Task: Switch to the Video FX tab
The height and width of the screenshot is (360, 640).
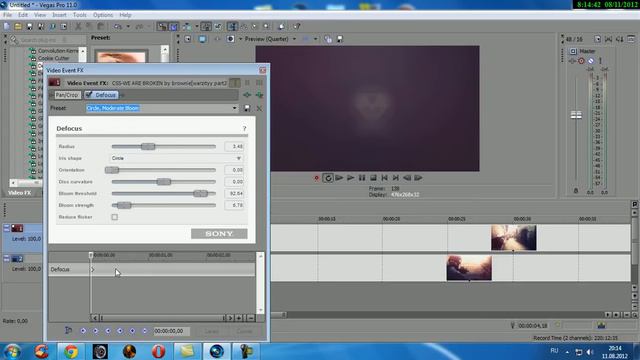Action: tap(19, 193)
